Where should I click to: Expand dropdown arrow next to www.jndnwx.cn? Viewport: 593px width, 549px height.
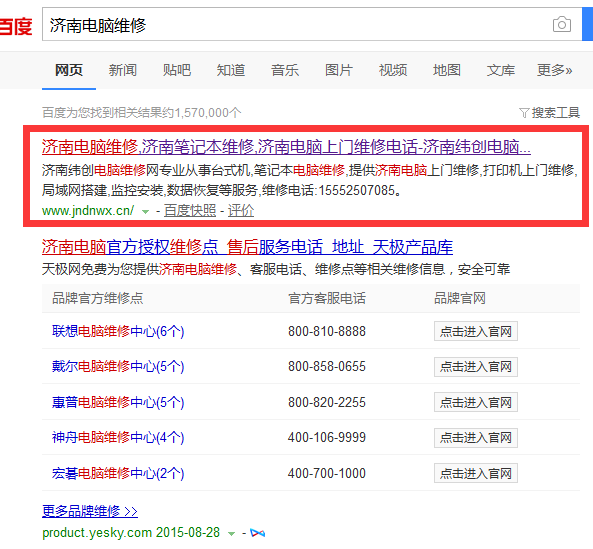pyautogui.click(x=145, y=212)
